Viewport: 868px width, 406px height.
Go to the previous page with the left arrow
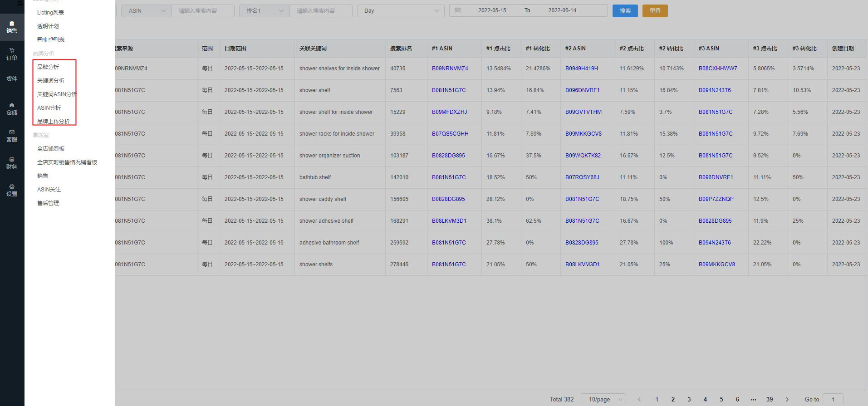[639, 399]
